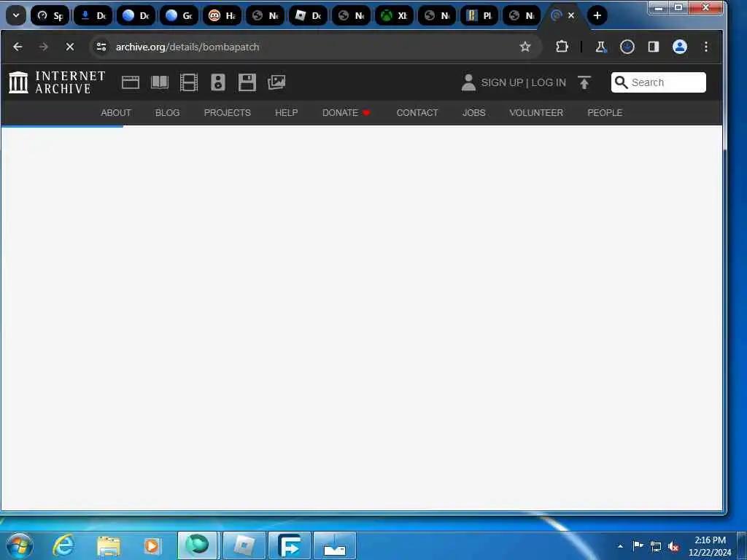Switch to the 'Sp' tab

(x=50, y=16)
